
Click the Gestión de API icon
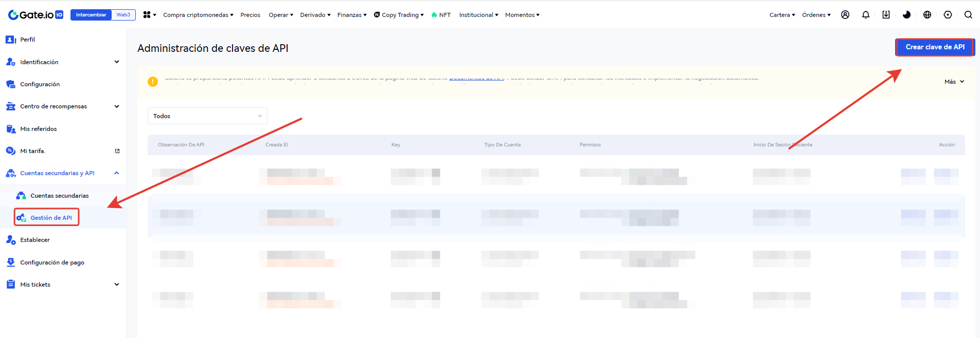[x=21, y=218]
